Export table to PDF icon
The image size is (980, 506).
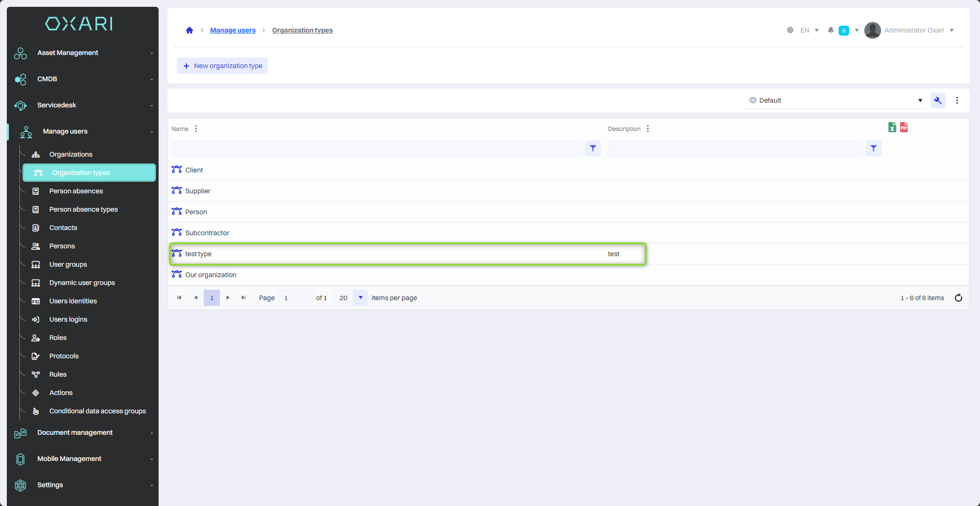coord(904,127)
